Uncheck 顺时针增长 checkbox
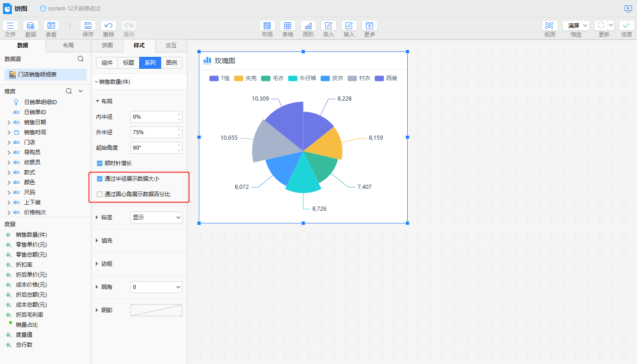This screenshot has width=637, height=364. pyautogui.click(x=100, y=163)
